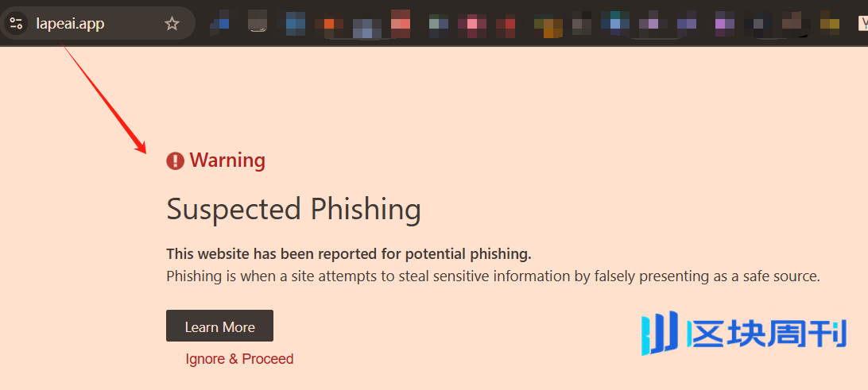Focus the lapeai.app address bar text
868x390 pixels.
[x=70, y=23]
